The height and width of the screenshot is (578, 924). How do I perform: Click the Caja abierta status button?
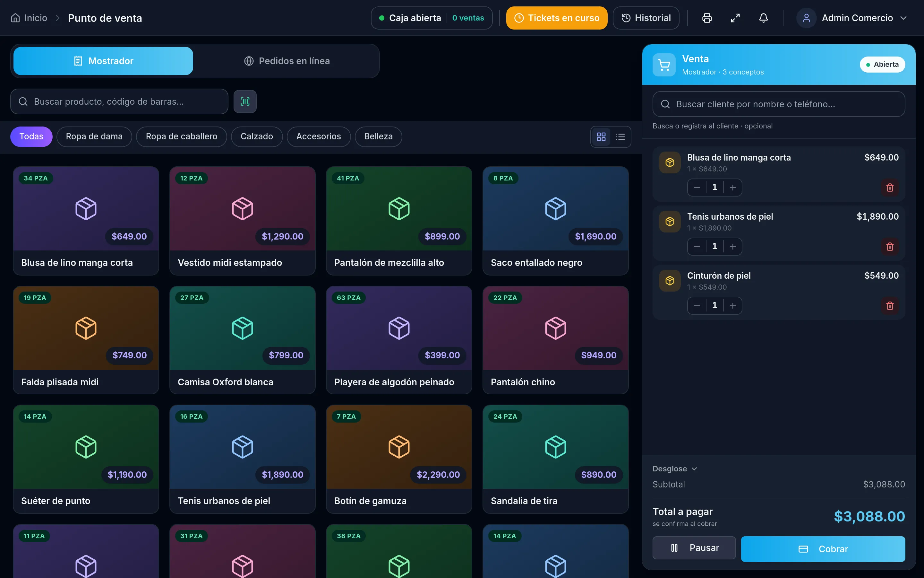pos(432,18)
